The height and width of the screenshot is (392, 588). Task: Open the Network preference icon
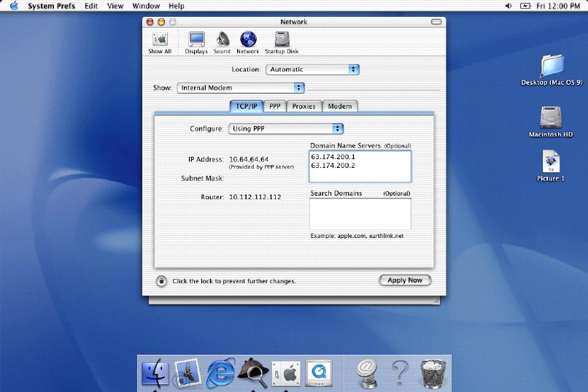coord(248,43)
